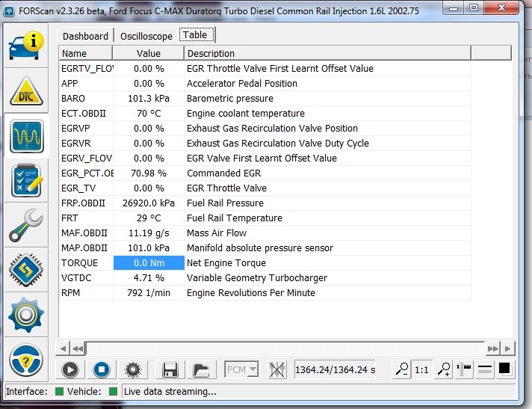Open the vehicle information section
This screenshot has width=532, height=409.
(x=26, y=46)
